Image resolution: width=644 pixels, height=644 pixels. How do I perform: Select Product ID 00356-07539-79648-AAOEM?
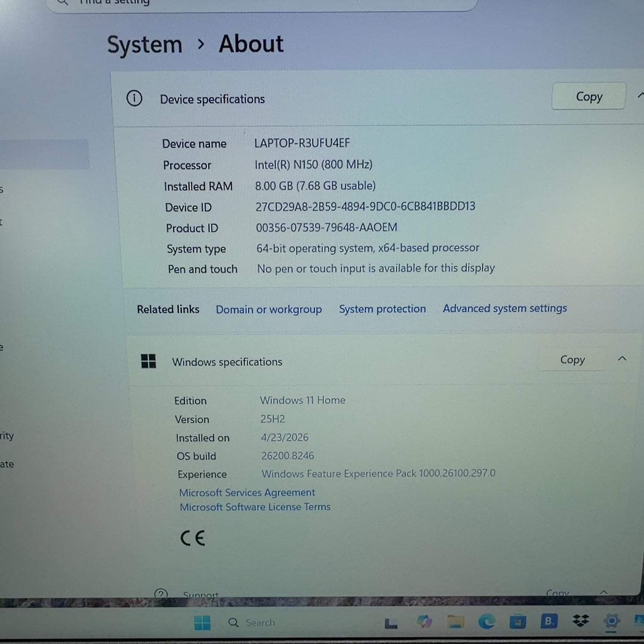click(326, 227)
